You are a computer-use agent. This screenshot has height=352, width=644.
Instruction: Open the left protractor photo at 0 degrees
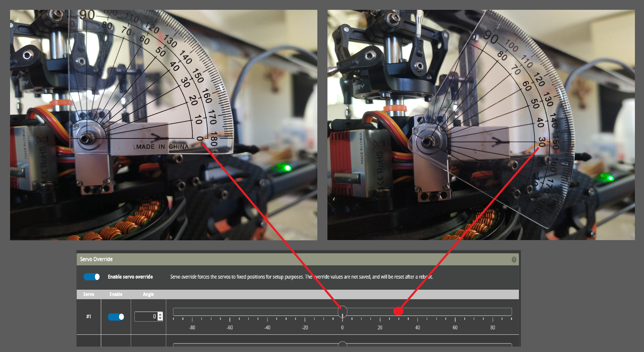tap(163, 125)
